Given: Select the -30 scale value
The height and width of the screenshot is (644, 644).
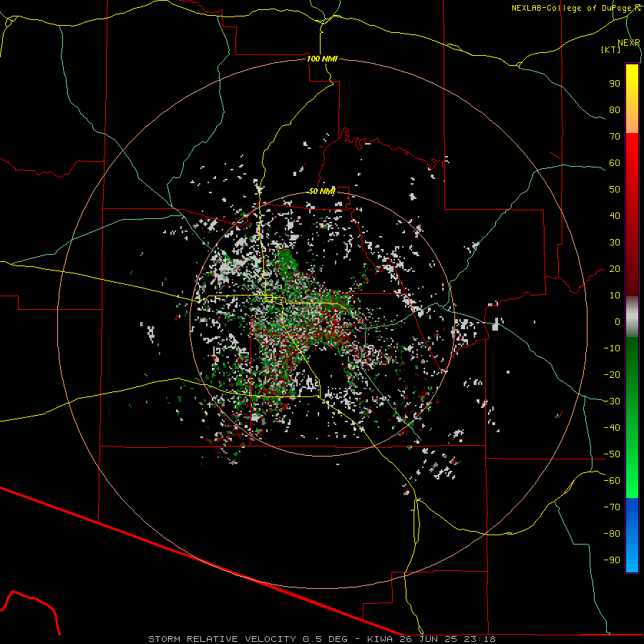Looking at the screenshot, I should click(612, 401).
